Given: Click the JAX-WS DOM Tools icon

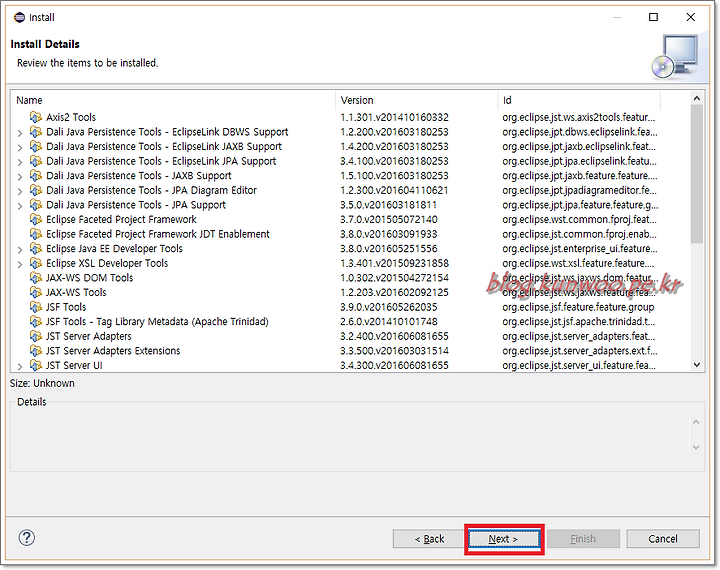Looking at the screenshot, I should coord(36,278).
